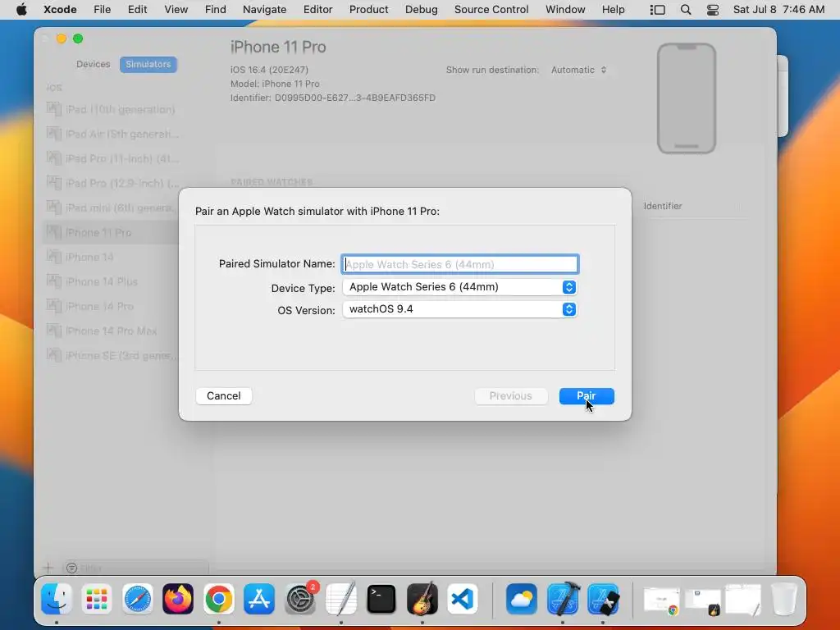Focus the Paired Simulator Name field
Screen dimensions: 840x630
pyautogui.click(x=459, y=264)
